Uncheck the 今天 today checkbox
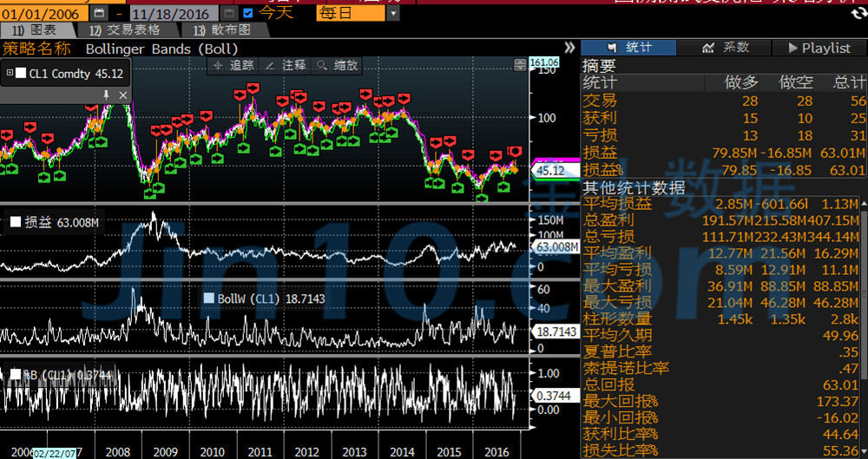The width and height of the screenshot is (868, 459). (x=248, y=13)
